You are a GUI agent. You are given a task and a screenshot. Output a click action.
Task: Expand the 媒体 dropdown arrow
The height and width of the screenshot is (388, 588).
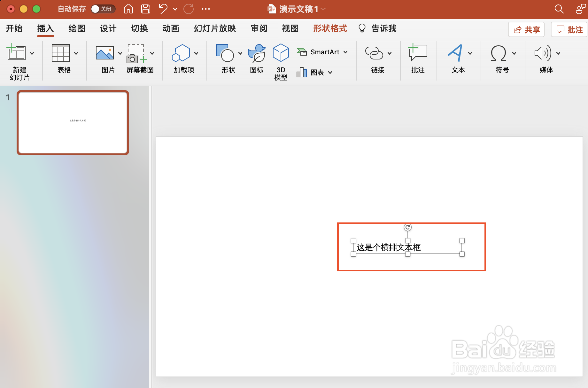tap(558, 53)
